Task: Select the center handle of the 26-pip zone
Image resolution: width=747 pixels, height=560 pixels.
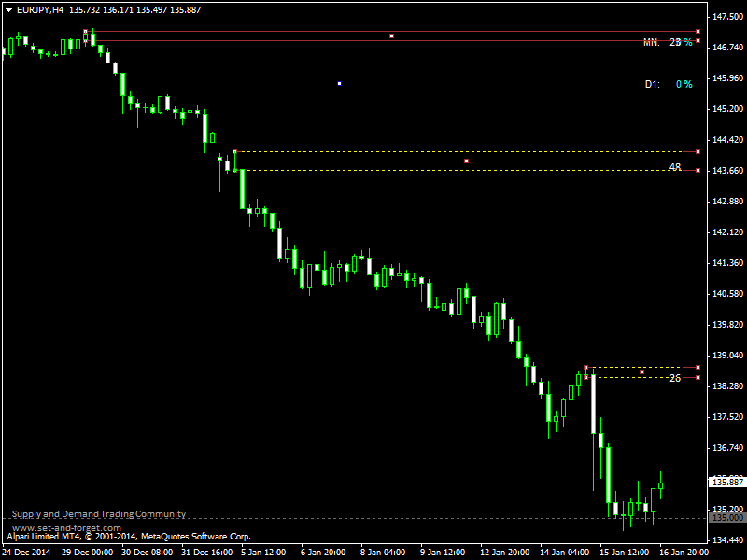Action: point(641,371)
